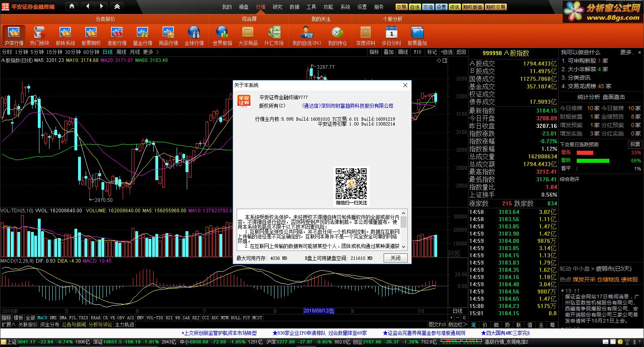Select the BOLL indicator tab

235,318
